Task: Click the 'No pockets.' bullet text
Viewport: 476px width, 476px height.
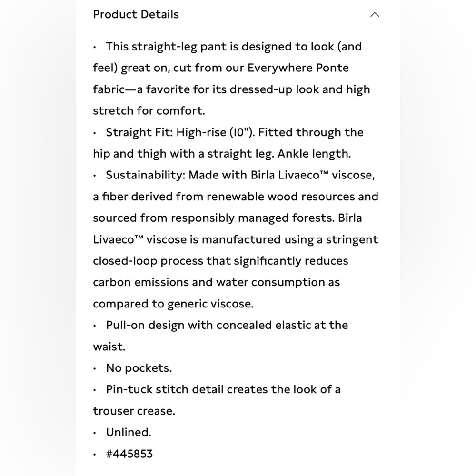Action: (139, 368)
